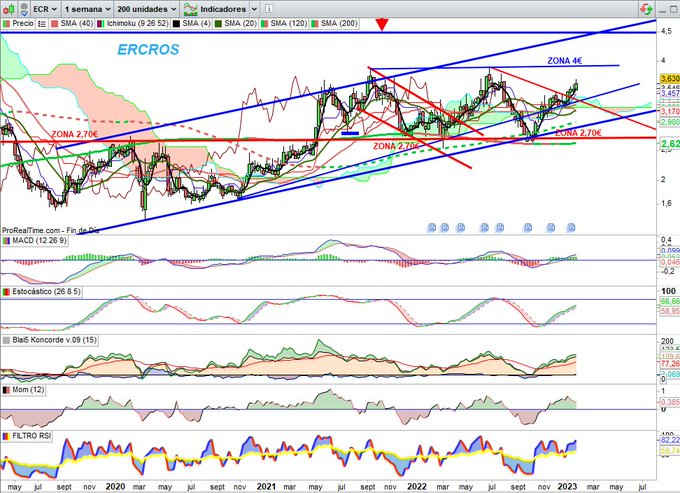Click the 2022 label on time axis
This screenshot has height=493, width=680.
point(416,487)
